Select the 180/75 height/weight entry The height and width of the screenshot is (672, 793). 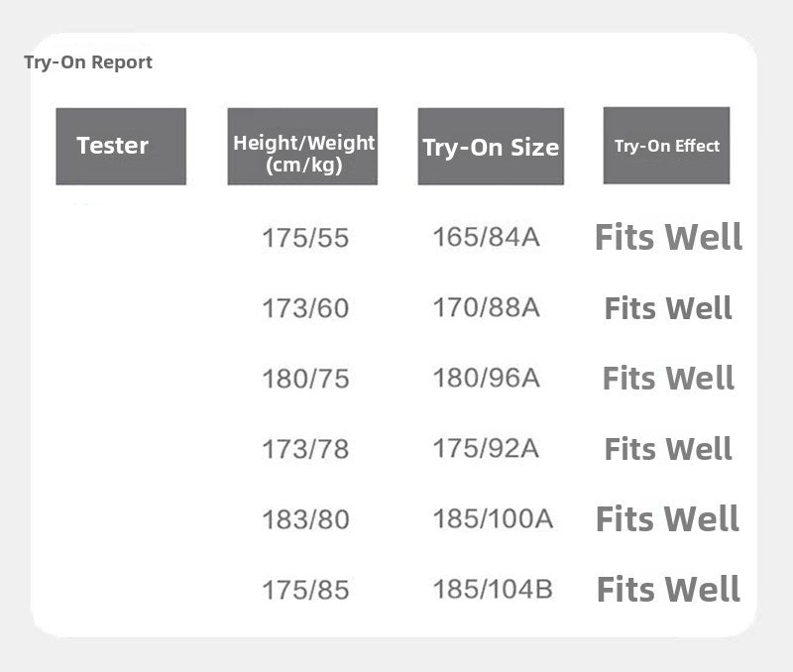(305, 380)
